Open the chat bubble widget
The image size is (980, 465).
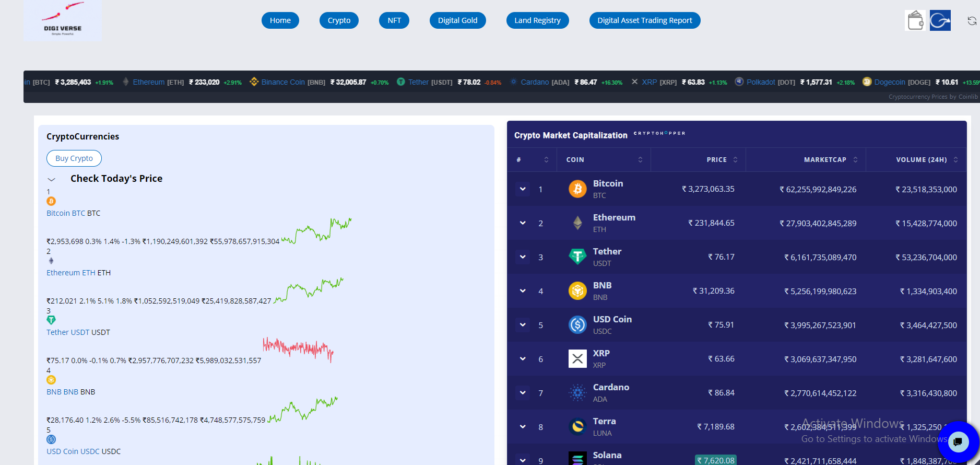pos(958,442)
